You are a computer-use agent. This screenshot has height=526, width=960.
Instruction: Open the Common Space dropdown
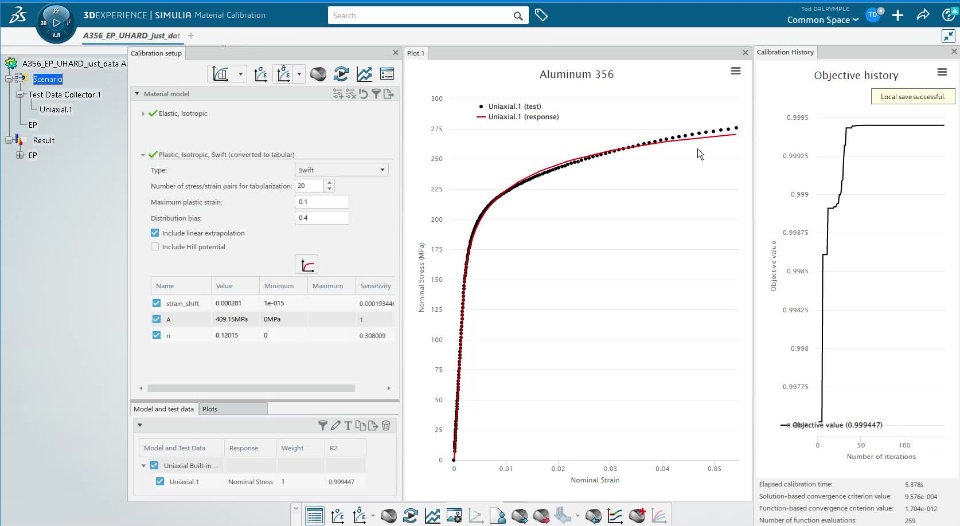click(822, 20)
